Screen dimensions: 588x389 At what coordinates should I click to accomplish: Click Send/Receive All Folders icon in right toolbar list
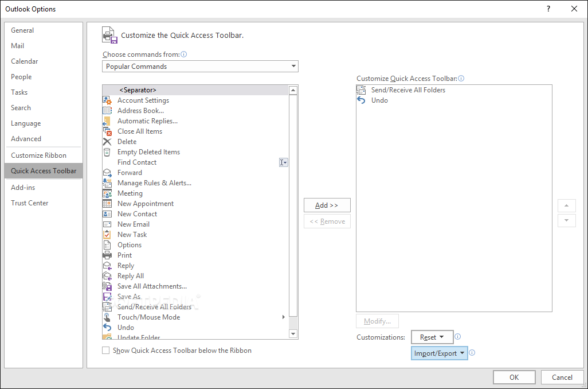361,90
